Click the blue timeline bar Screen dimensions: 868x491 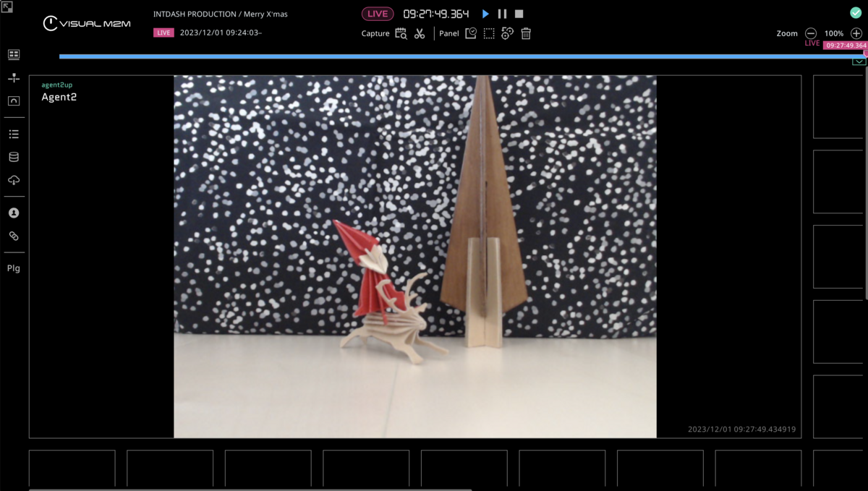pos(461,56)
